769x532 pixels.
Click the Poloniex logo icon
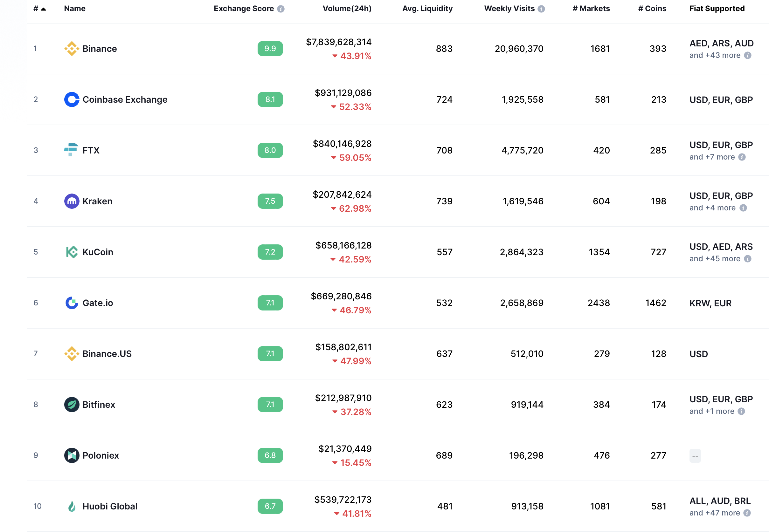click(x=72, y=455)
